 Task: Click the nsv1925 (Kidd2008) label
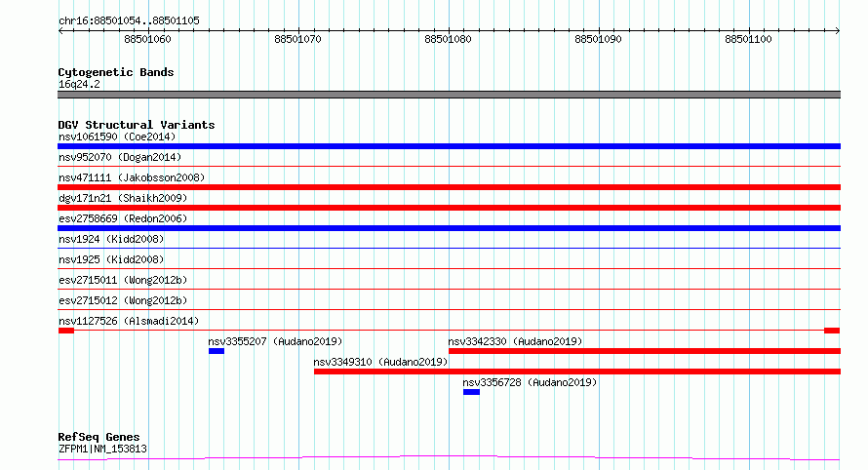coord(111,259)
